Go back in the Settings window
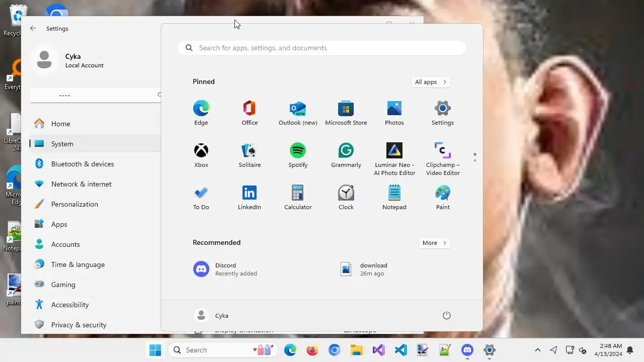Viewport: 644px width, 362px height. coord(33,29)
